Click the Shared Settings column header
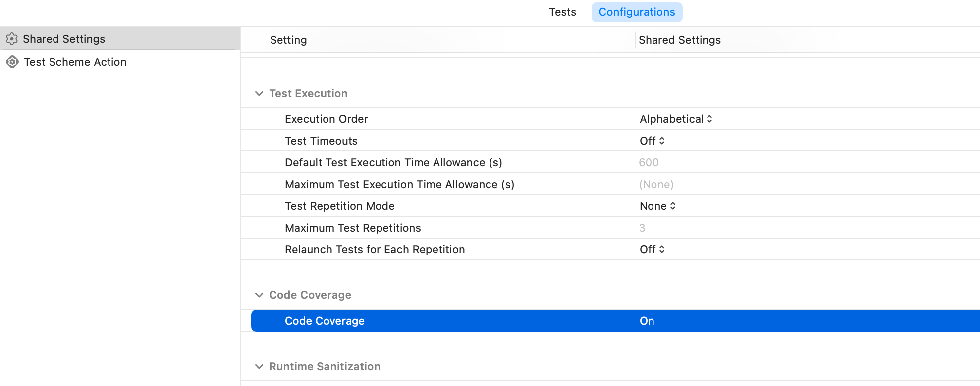 click(679, 40)
